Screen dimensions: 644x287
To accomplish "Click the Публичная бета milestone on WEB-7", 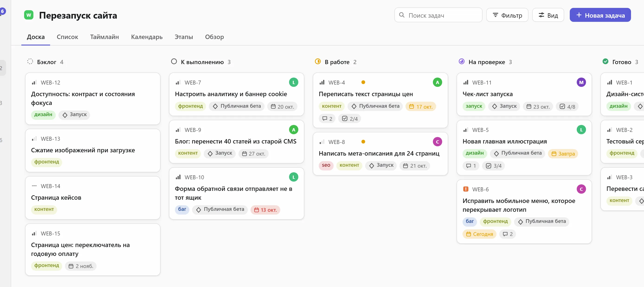I will pos(236,106).
